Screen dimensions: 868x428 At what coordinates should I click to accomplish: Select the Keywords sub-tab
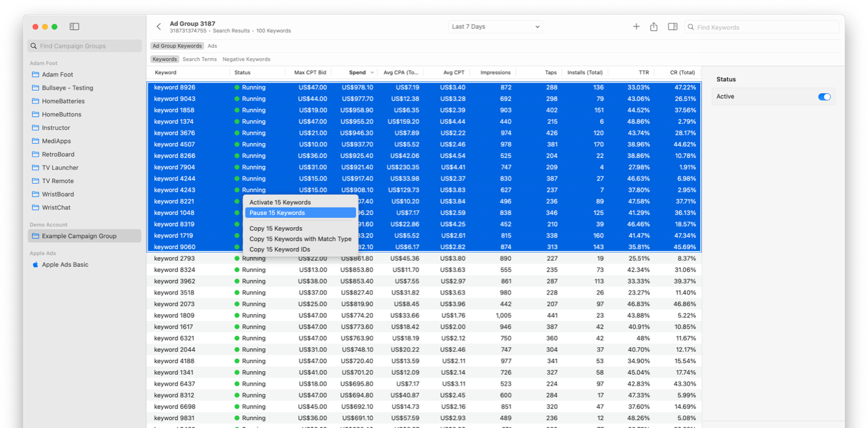(165, 59)
